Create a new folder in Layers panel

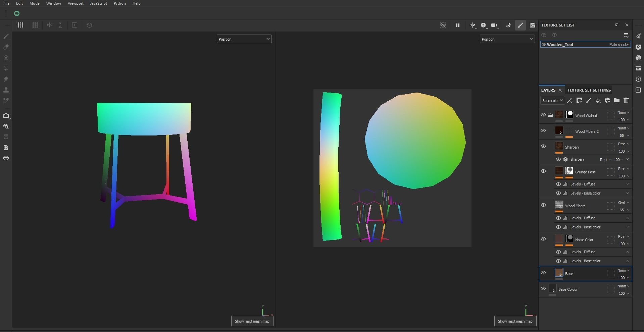(x=617, y=100)
